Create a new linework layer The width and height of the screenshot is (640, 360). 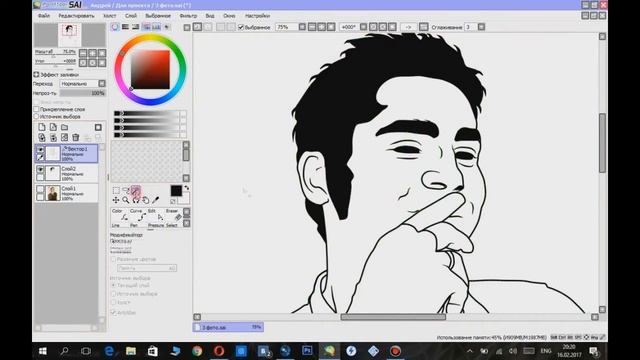tap(53, 127)
